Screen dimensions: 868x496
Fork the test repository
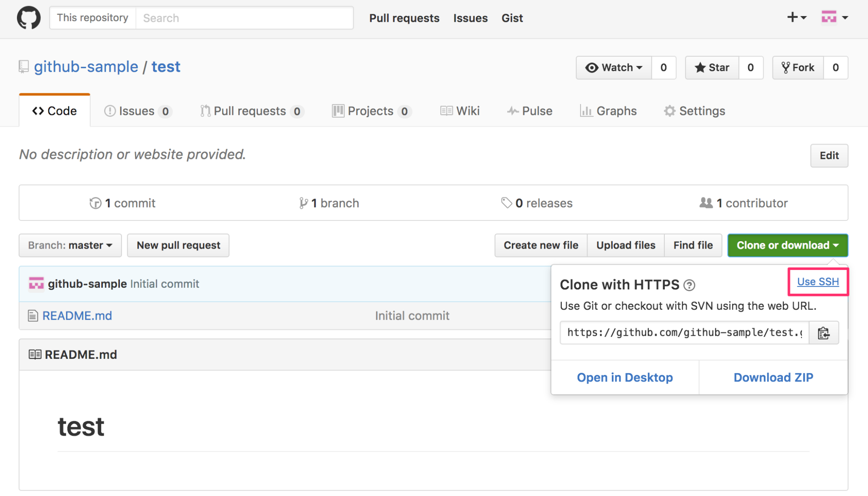click(x=798, y=68)
